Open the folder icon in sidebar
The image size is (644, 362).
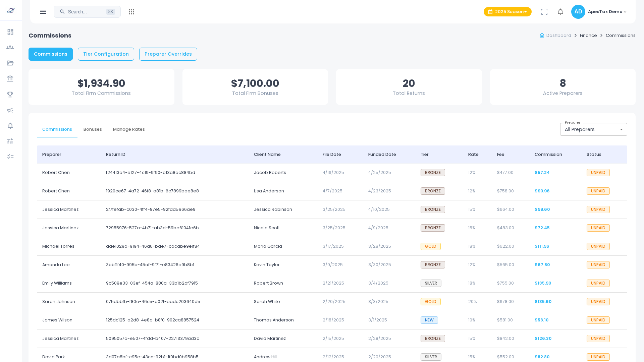pyautogui.click(x=10, y=63)
